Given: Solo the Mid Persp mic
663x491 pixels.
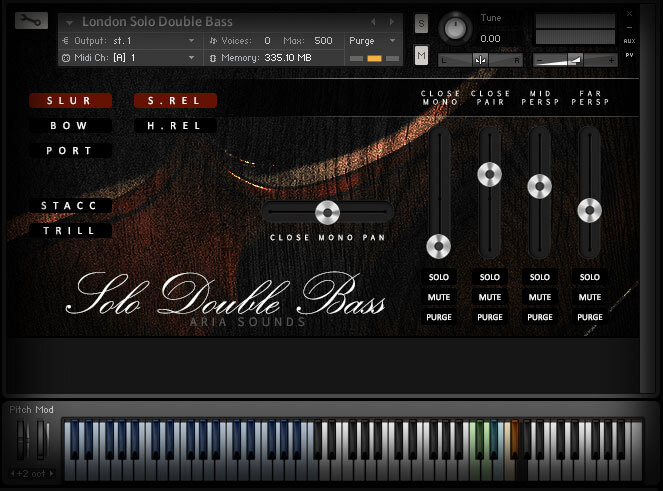Looking at the screenshot, I should pos(540,277).
